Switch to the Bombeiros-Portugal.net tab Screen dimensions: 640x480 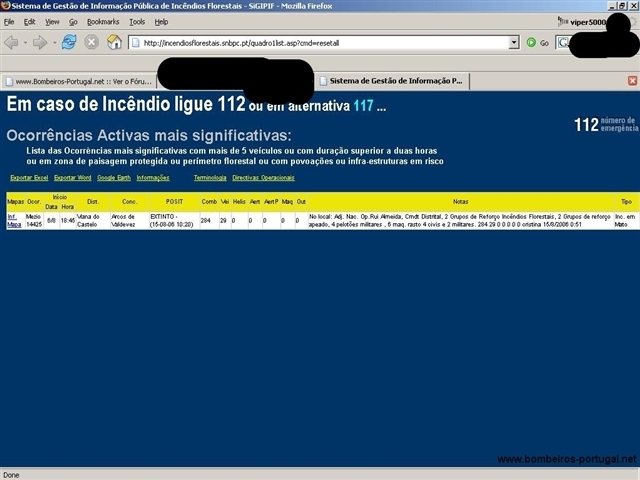(x=78, y=80)
